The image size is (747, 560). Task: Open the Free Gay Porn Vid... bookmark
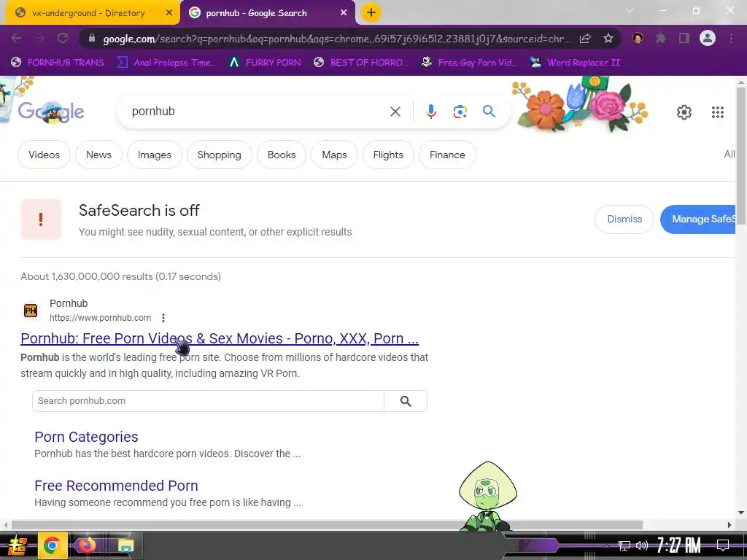[x=470, y=63]
